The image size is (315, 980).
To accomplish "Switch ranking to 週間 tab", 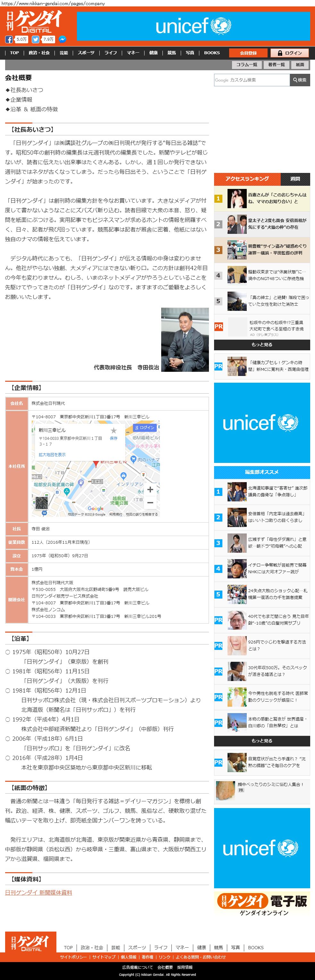I will (x=295, y=179).
